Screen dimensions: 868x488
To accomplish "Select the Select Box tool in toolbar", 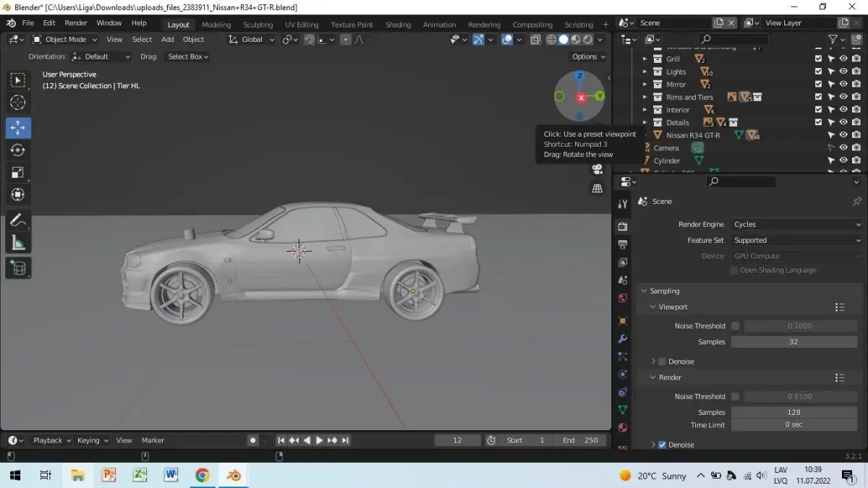I will (18, 80).
